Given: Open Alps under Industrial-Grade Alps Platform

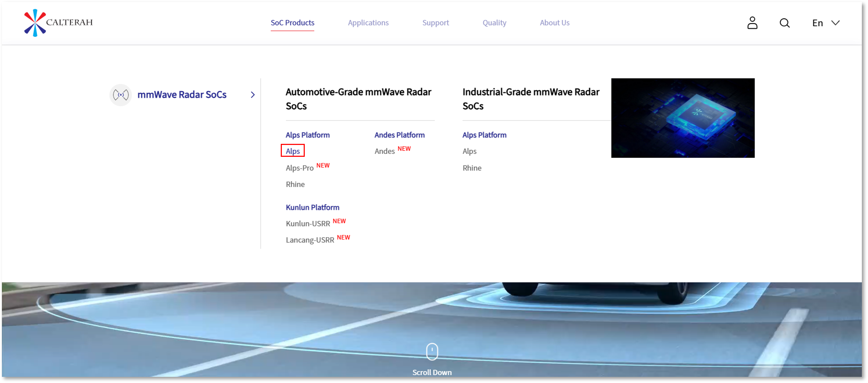Looking at the screenshot, I should pos(469,151).
